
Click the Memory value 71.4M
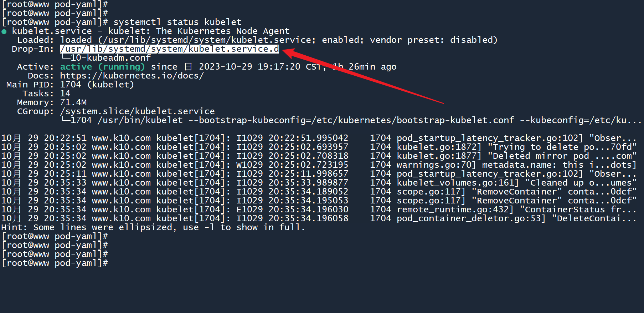click(x=73, y=102)
